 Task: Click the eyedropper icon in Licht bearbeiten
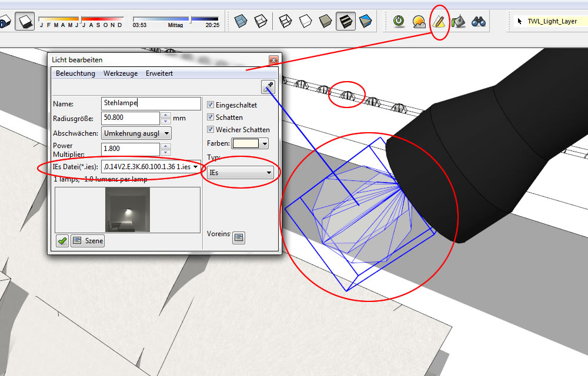point(269,88)
